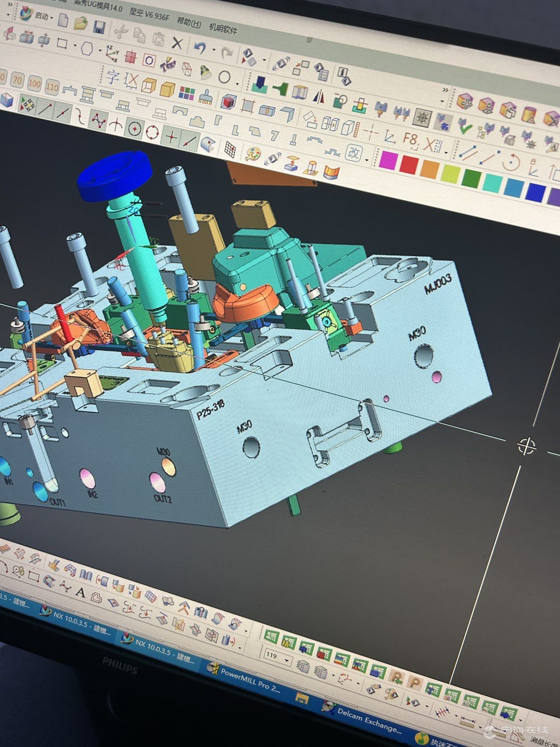
Task: Undo the last action with the blue arrow
Action: pos(200,48)
